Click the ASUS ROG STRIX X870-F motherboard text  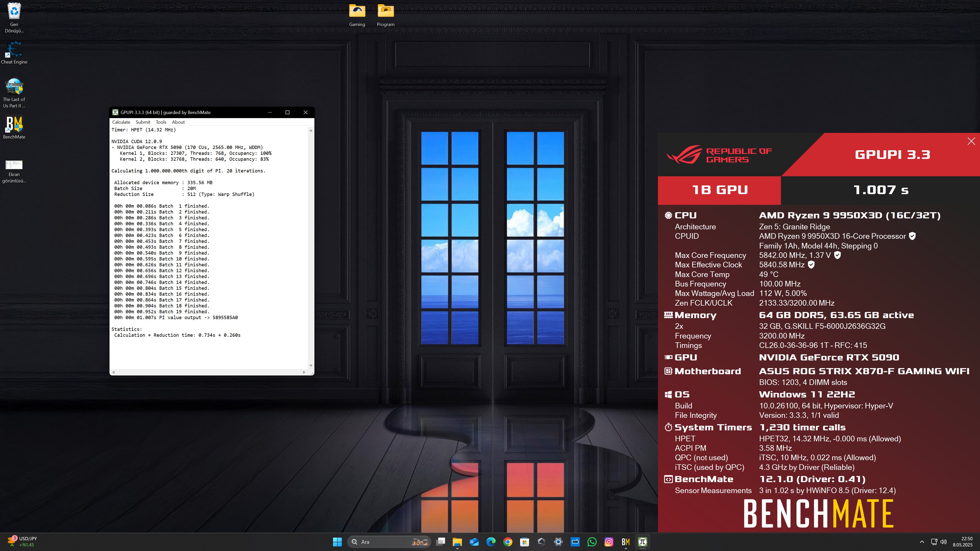click(x=864, y=371)
